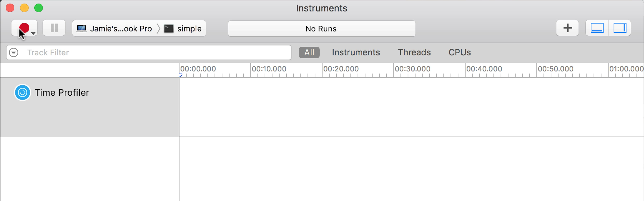The height and width of the screenshot is (201, 644).
Task: Start recording with the red record button
Action: point(24,28)
